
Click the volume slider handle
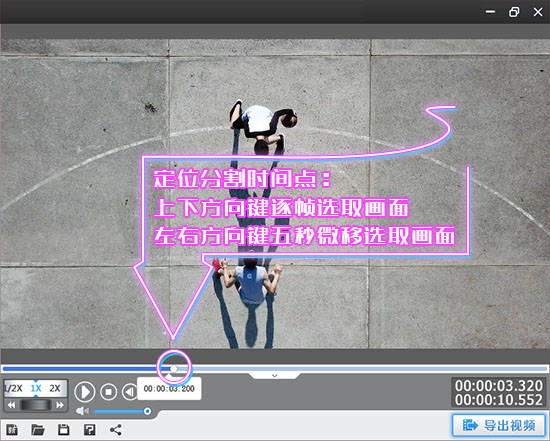point(147,411)
